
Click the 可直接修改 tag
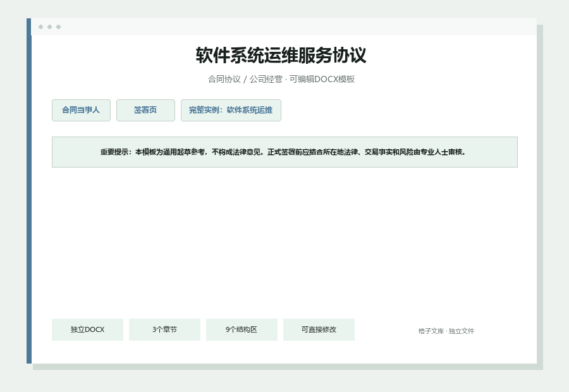(x=319, y=329)
